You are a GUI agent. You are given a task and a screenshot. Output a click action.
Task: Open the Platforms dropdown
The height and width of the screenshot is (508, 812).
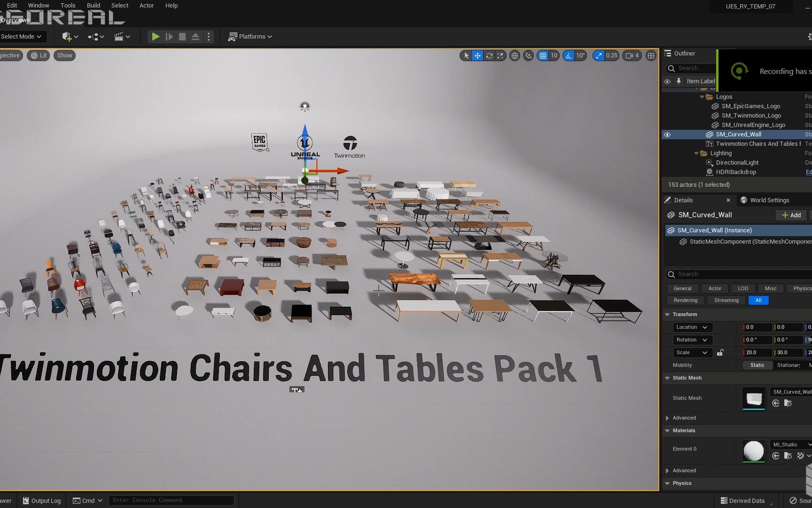tap(250, 36)
